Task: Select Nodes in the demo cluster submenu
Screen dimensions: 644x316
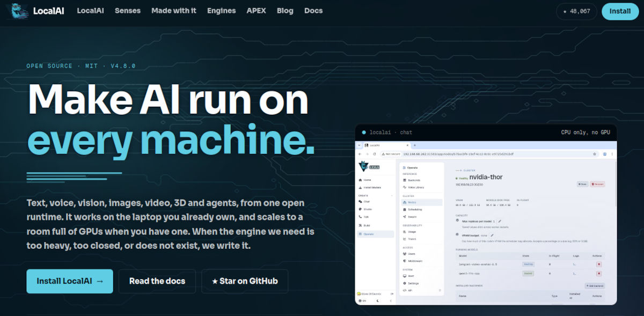Action: click(422, 202)
